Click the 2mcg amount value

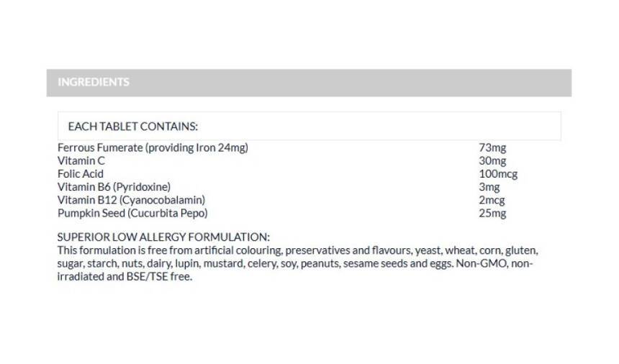492,199
